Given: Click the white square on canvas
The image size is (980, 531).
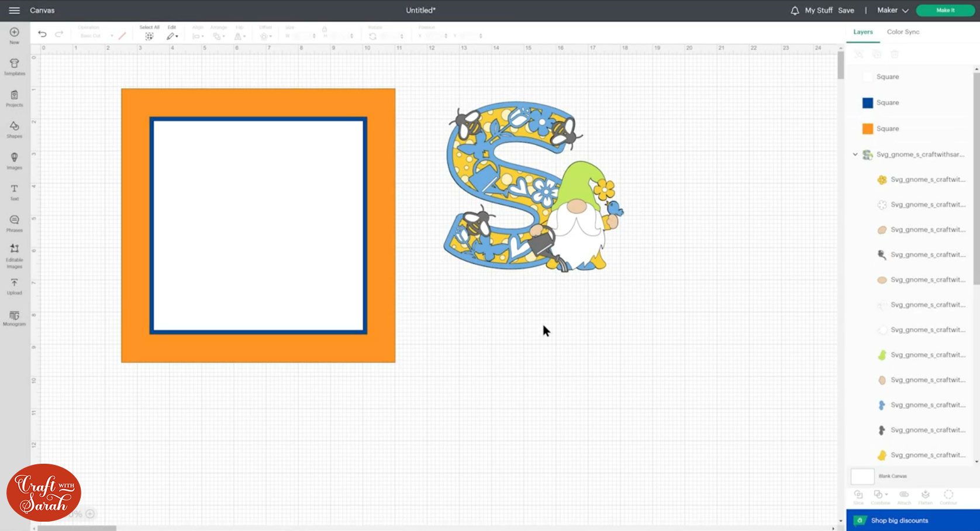Looking at the screenshot, I should (x=258, y=225).
